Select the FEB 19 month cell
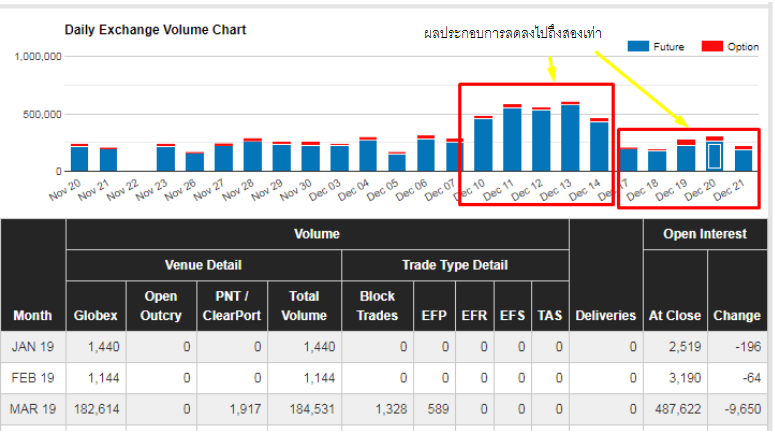Viewport: 775px width, 432px height. [33, 378]
